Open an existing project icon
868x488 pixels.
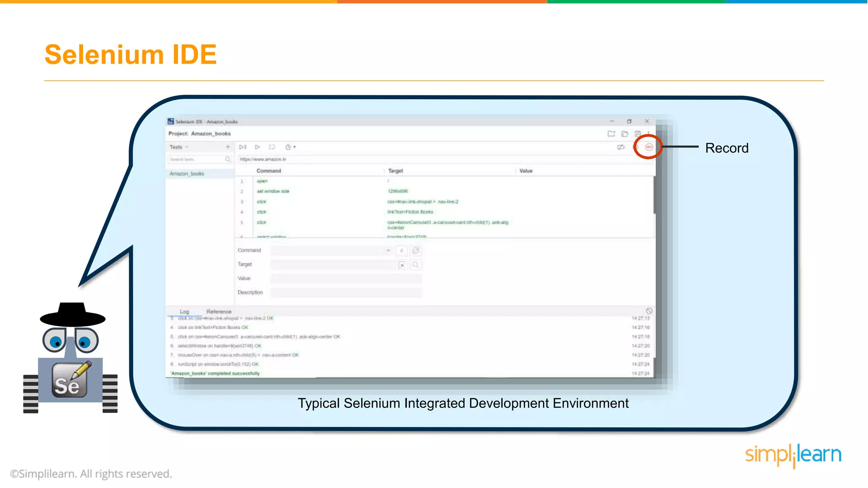tap(624, 133)
